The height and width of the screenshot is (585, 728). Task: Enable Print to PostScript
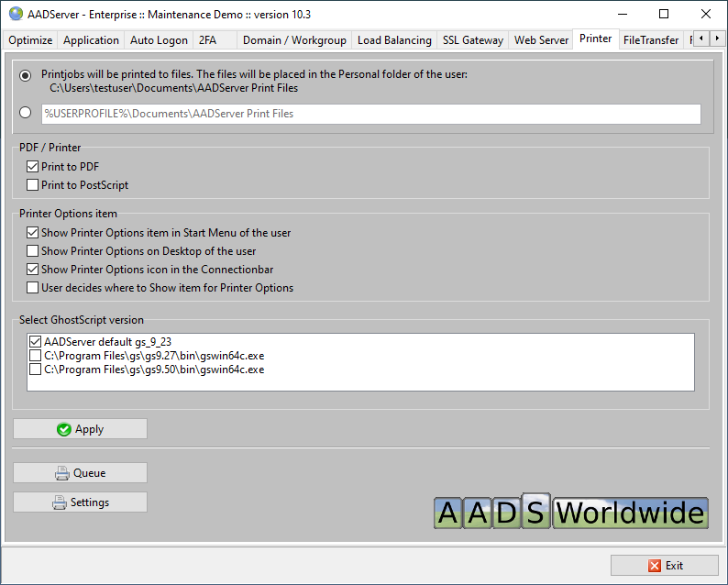coord(34,185)
